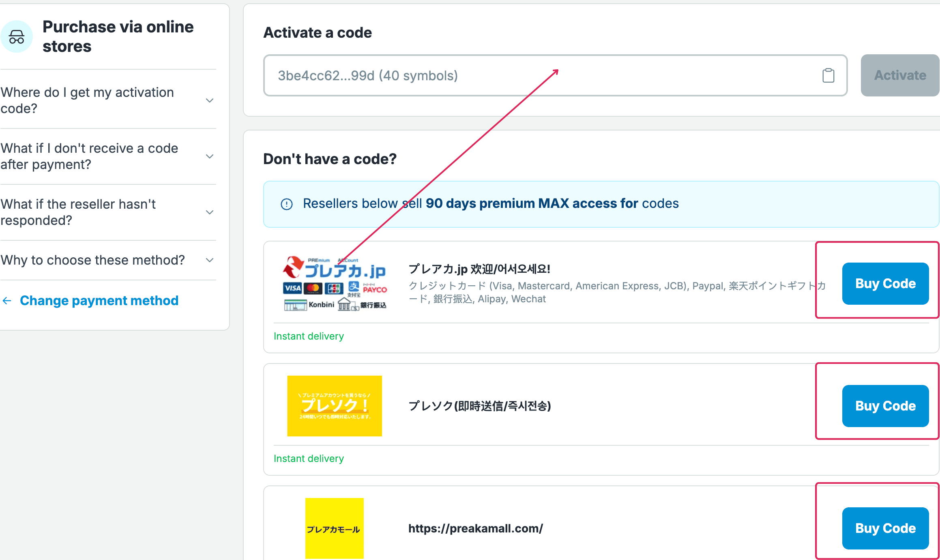This screenshot has height=560, width=940.
Task: Expand 'Why to choose these method?' question
Action: click(x=108, y=260)
